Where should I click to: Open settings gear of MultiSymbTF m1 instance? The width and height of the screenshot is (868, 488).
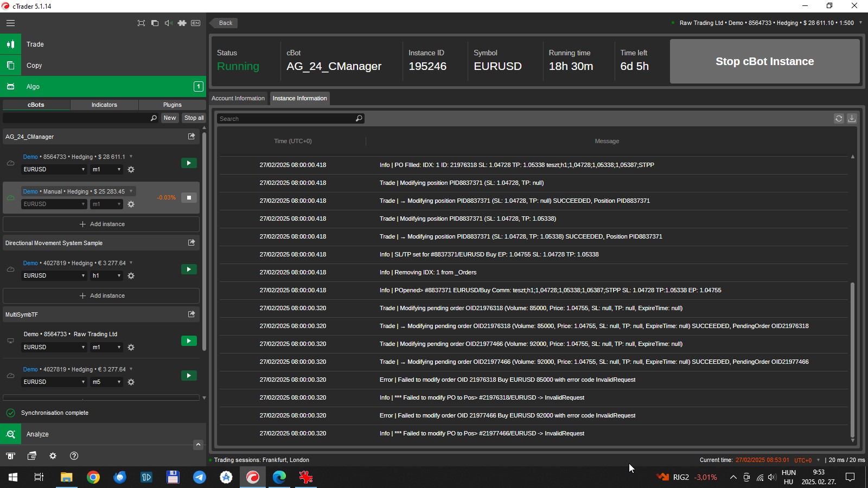pos(131,348)
